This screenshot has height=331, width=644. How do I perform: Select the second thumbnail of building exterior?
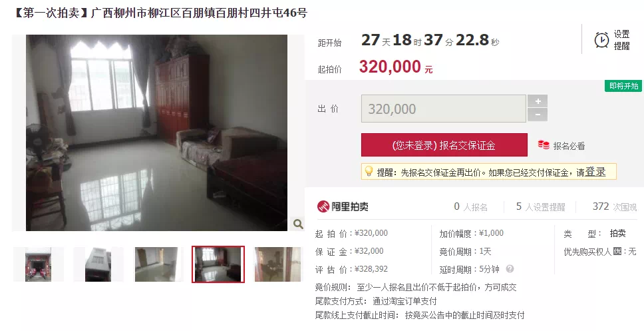[98, 264]
